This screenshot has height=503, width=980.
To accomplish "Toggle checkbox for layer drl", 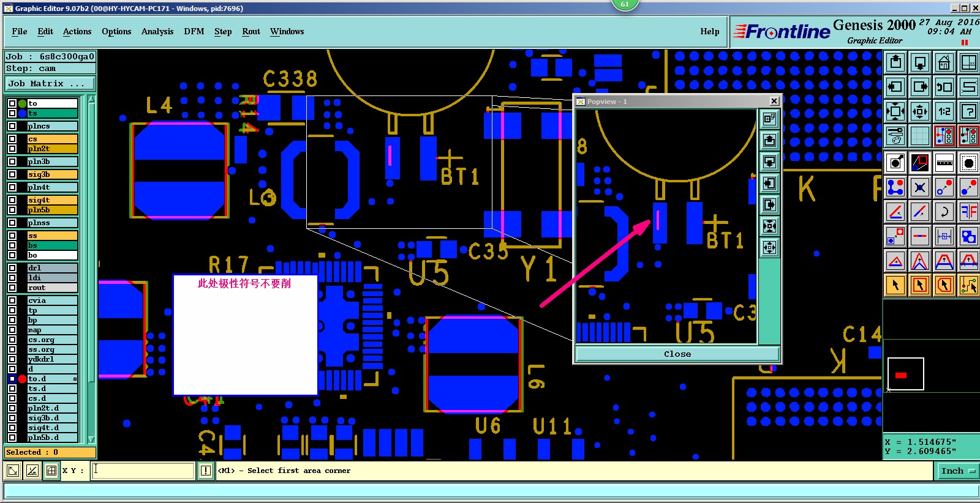I will [x=12, y=267].
